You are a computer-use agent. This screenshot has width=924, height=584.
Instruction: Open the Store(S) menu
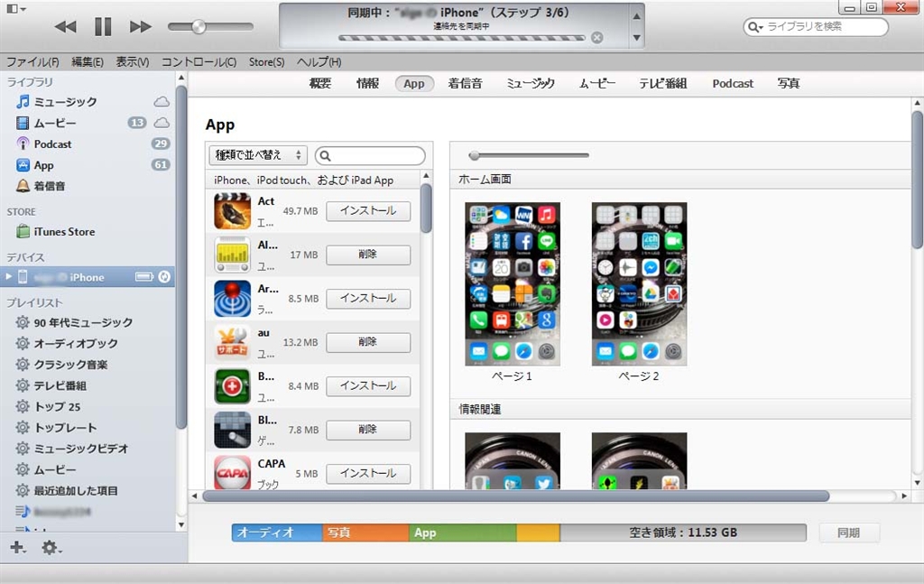266,62
